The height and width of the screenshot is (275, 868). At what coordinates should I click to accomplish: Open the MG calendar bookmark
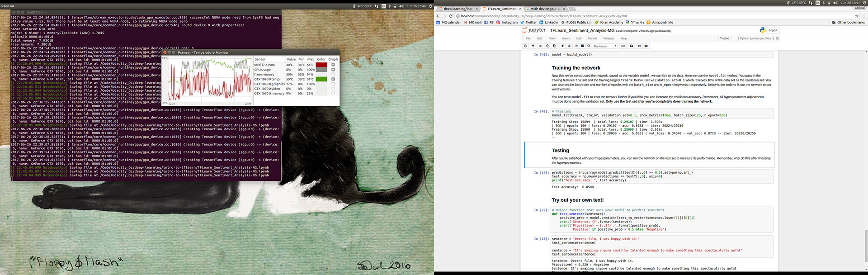[x=448, y=22]
